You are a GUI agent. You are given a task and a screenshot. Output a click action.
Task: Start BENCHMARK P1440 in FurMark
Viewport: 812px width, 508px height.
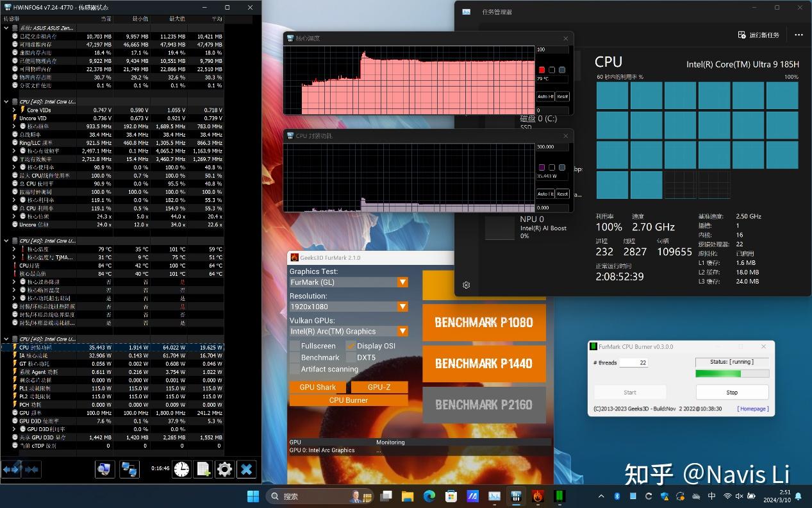point(484,364)
